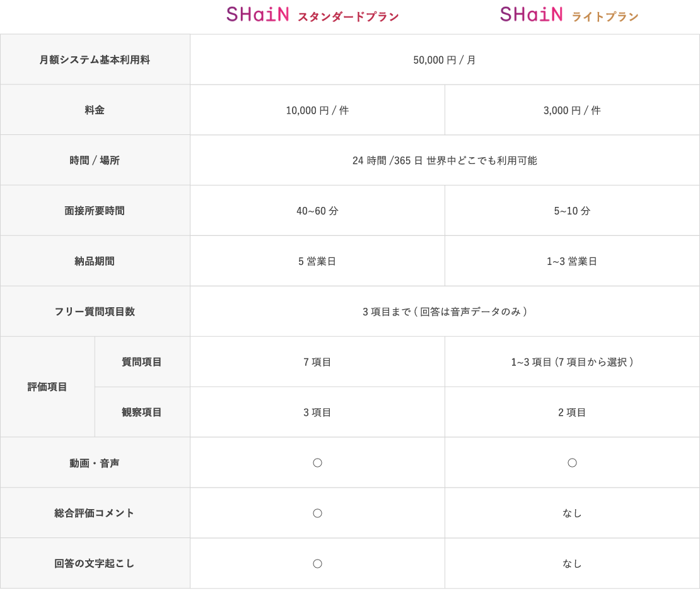The height and width of the screenshot is (593, 700).
Task: Click the 40~60 分 cell
Action: click(x=317, y=211)
